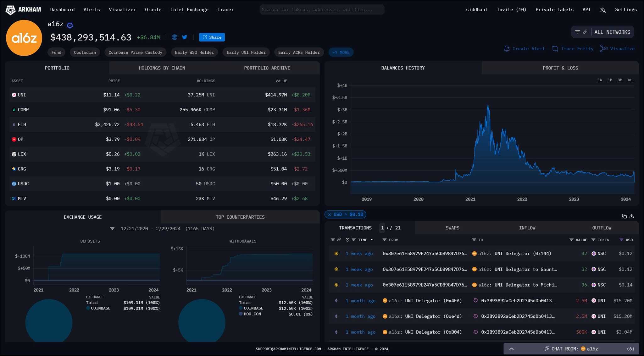Select the 1M chart range
This screenshot has width=644, height=356.
[610, 80]
